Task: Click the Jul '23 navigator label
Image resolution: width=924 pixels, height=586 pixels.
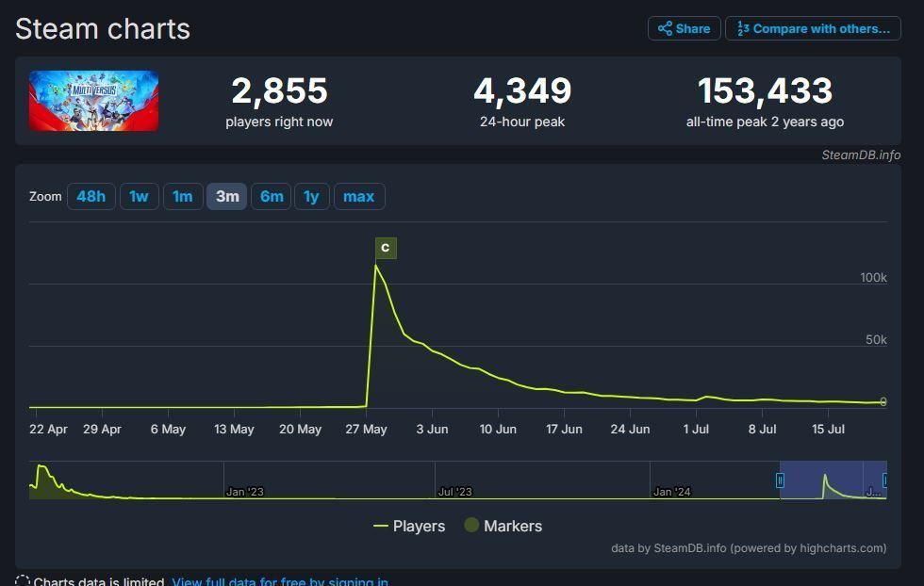Action: [454, 492]
